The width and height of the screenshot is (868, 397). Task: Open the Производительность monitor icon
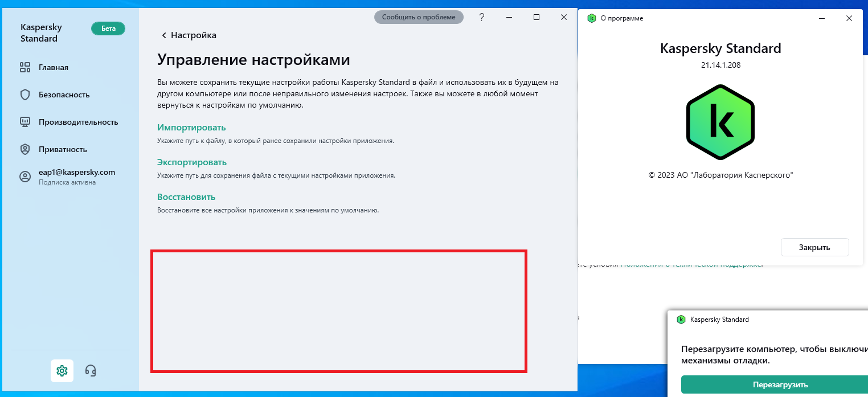click(x=25, y=122)
